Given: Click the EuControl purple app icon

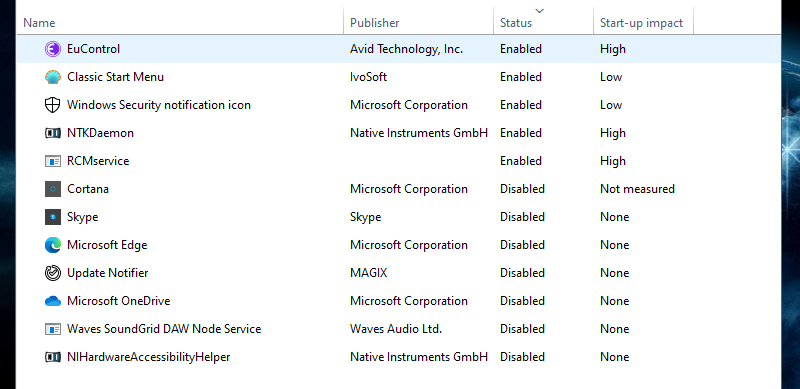Looking at the screenshot, I should coord(53,49).
